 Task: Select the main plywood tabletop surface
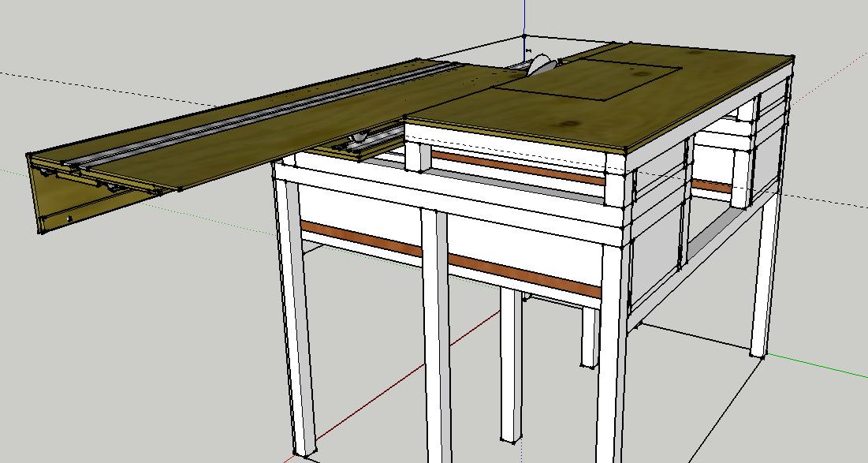[601, 96]
